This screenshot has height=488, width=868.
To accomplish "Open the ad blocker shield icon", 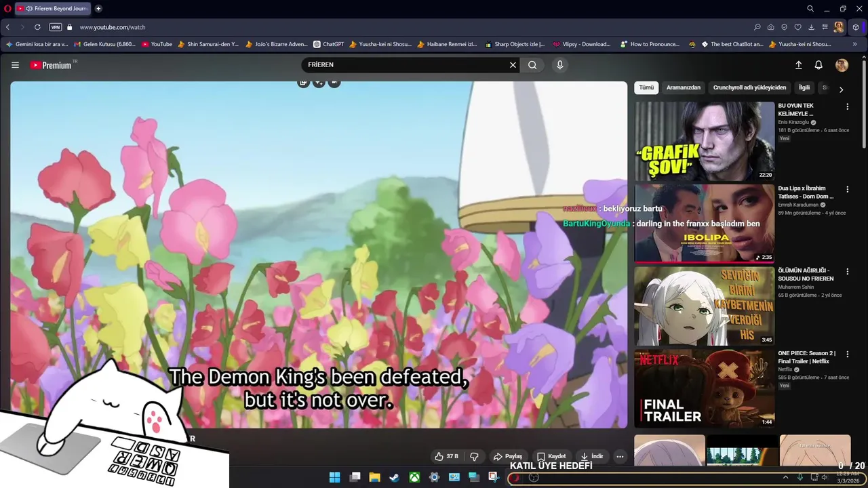I will [785, 27].
